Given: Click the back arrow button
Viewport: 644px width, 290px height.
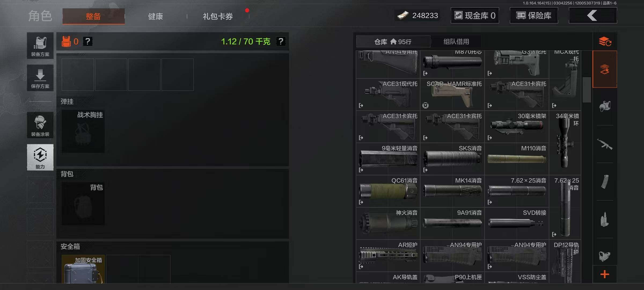Looking at the screenshot, I should [x=593, y=15].
